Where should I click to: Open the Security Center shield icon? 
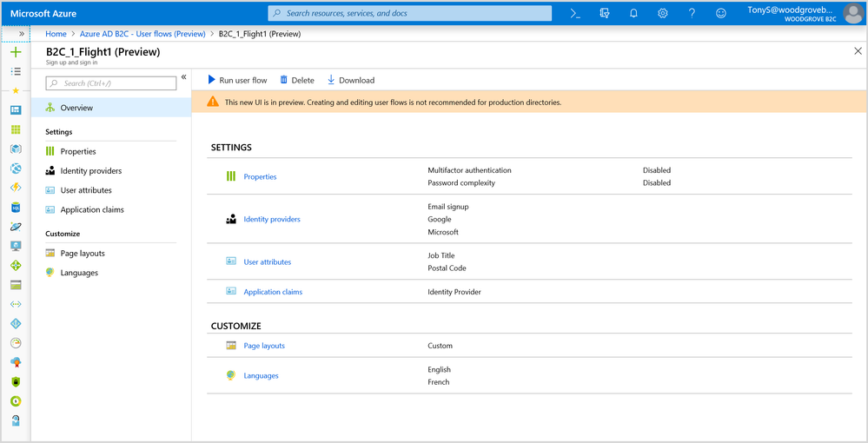point(16,381)
